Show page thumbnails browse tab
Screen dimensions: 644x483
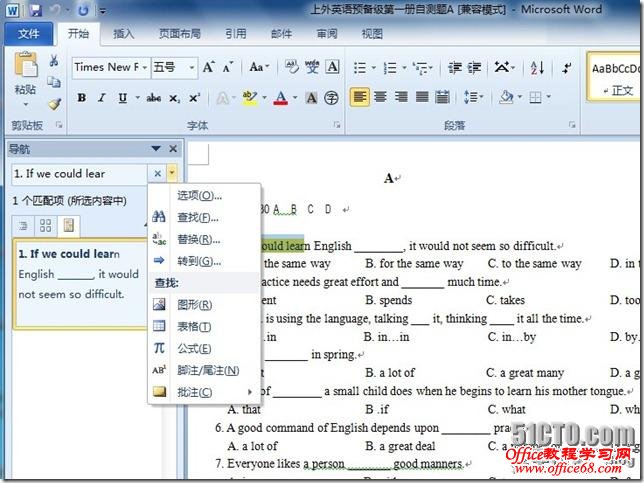[46, 226]
